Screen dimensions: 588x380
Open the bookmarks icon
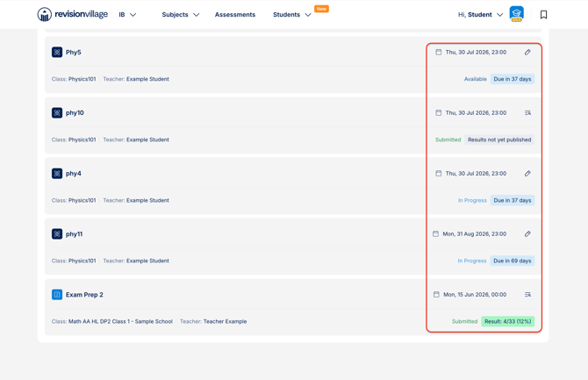pos(543,15)
